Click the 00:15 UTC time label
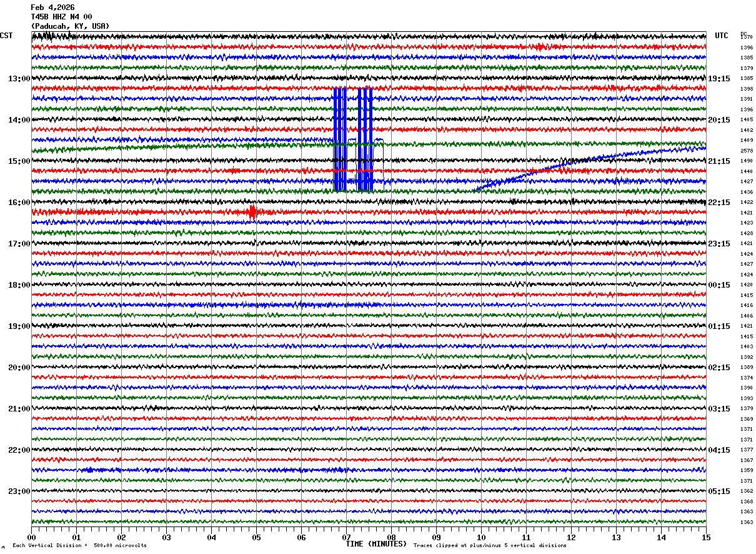 719,285
